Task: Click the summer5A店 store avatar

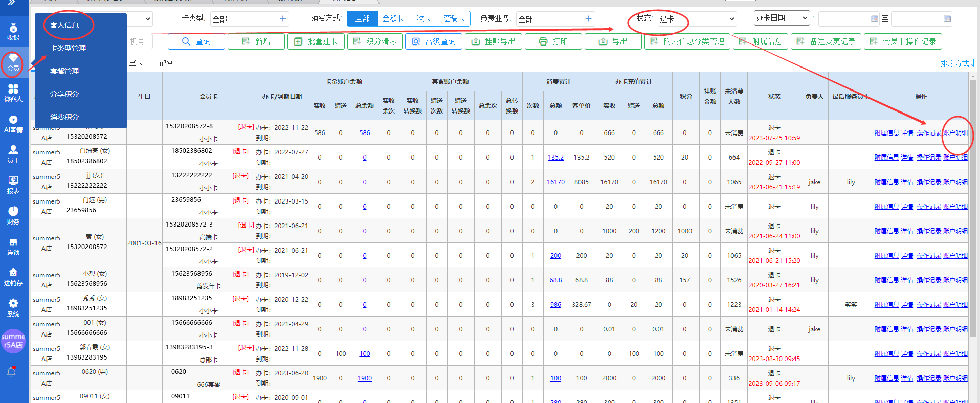Action: (13, 341)
